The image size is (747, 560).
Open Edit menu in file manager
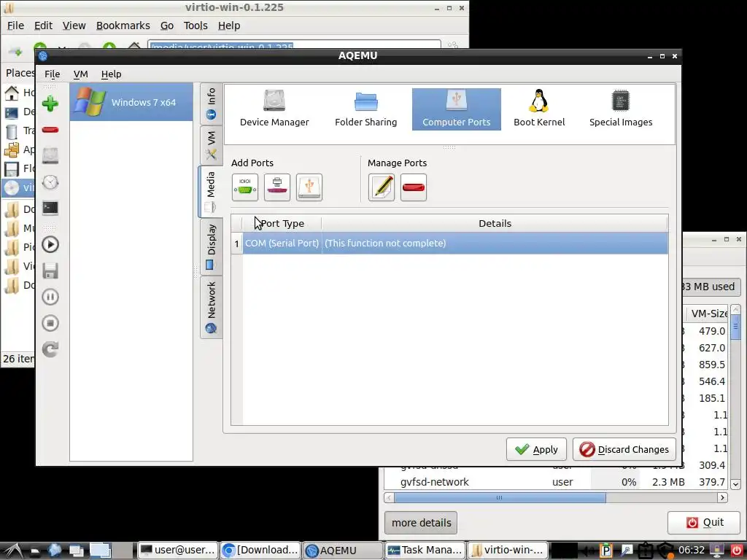click(43, 26)
